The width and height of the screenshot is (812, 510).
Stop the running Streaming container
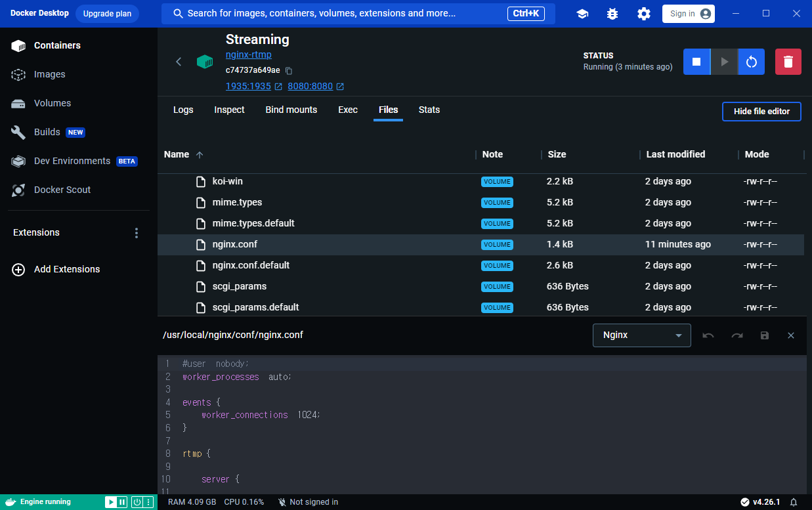pos(696,62)
